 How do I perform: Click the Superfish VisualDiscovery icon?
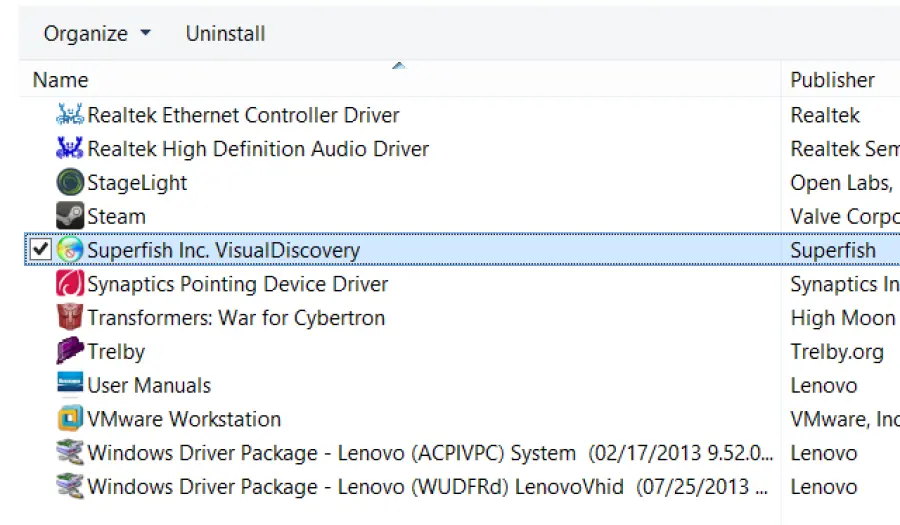point(70,250)
